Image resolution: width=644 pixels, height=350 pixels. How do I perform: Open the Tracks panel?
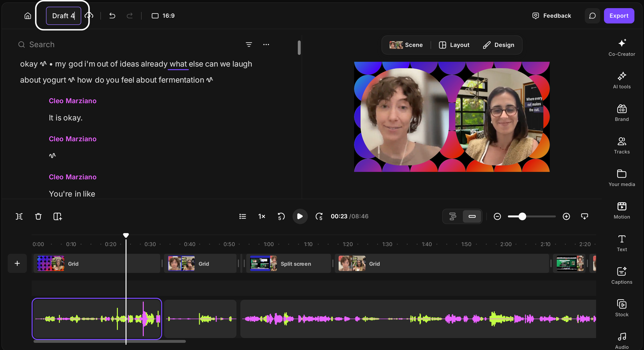coord(621,145)
